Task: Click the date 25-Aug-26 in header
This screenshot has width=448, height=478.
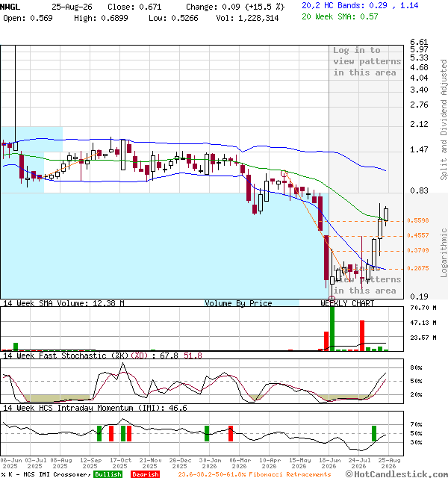Action: 72,7
